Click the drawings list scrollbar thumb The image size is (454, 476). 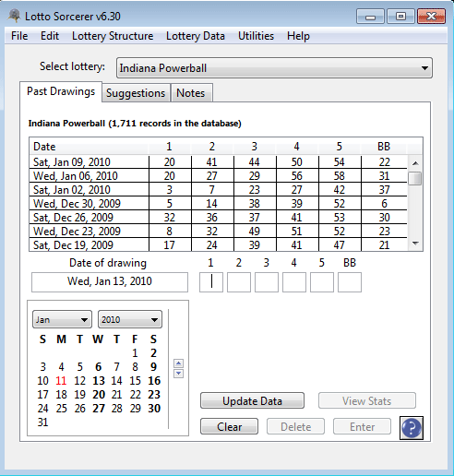pos(415,178)
